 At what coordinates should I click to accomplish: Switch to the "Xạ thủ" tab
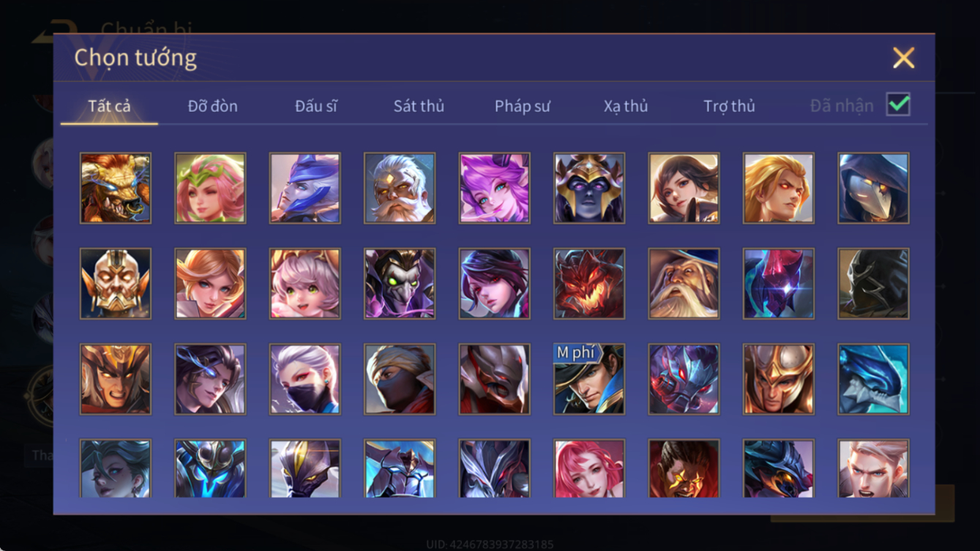(626, 106)
